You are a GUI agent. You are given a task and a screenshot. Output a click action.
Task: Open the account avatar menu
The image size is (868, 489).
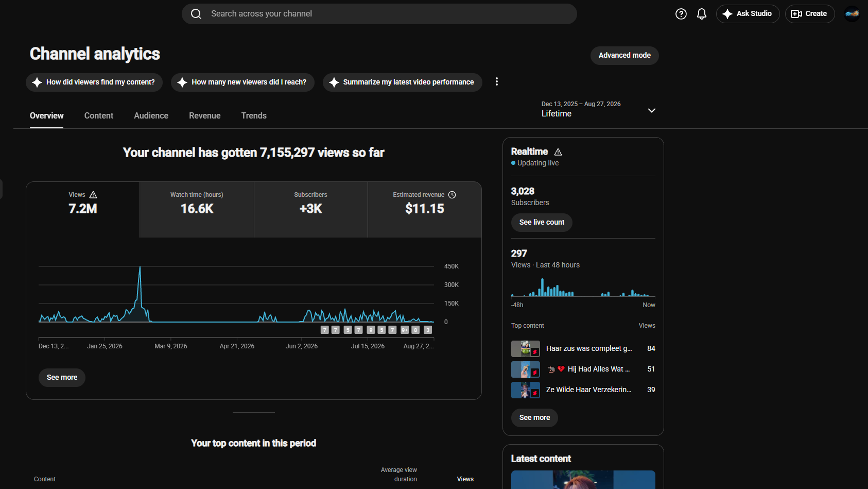pyautogui.click(x=852, y=14)
